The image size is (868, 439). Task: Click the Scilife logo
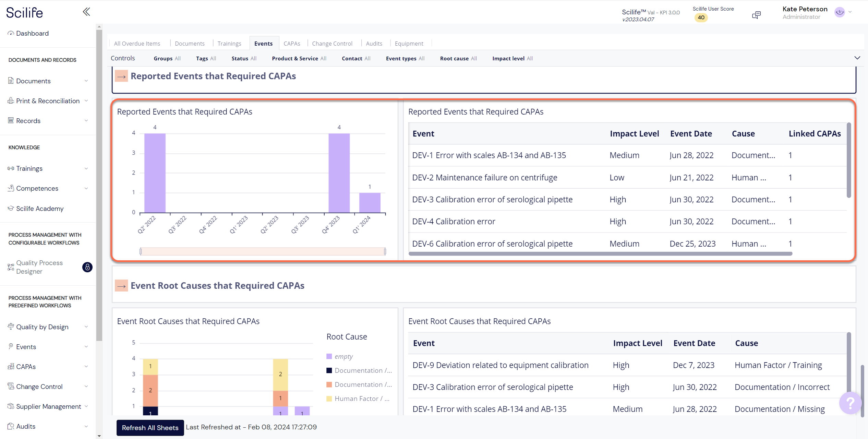pos(24,12)
